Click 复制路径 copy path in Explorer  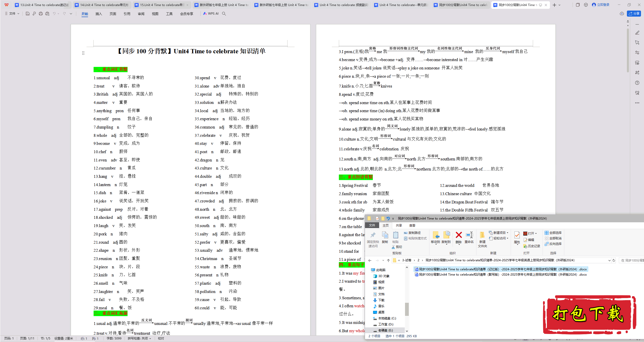[x=412, y=233]
